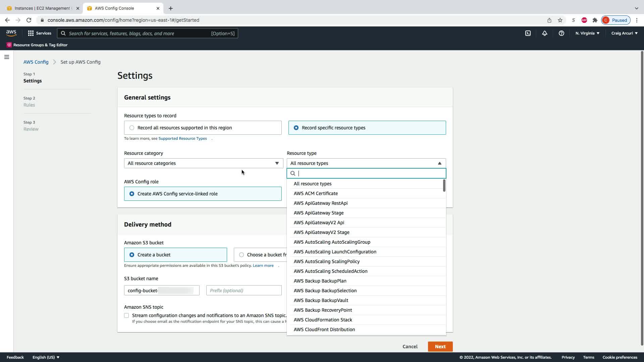Open the notifications bell icon
The width and height of the screenshot is (644, 362).
[x=544, y=33]
